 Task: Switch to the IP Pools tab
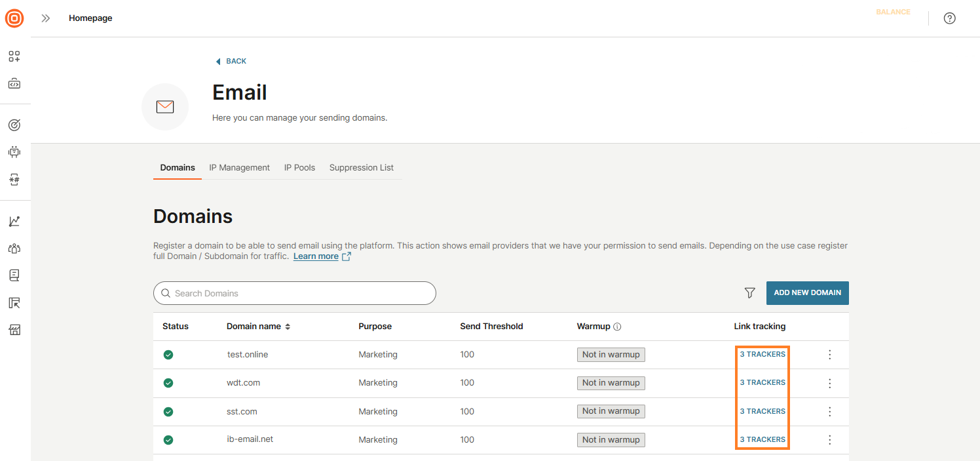[x=299, y=167]
